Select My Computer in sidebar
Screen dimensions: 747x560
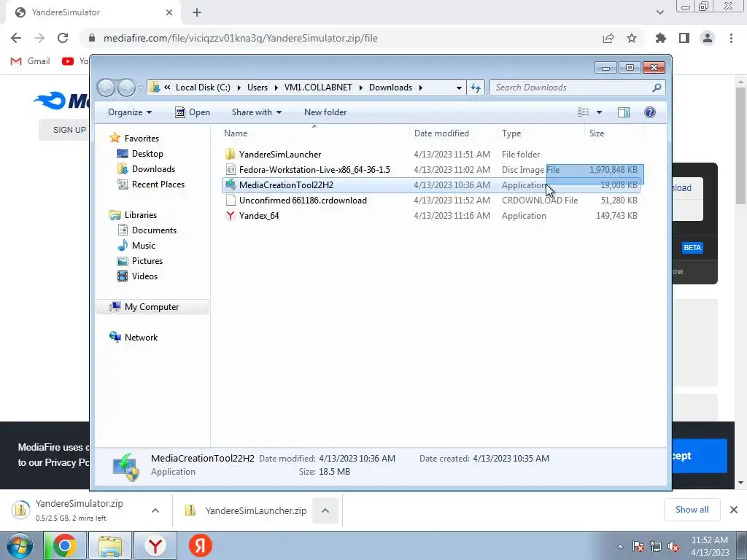tap(152, 307)
